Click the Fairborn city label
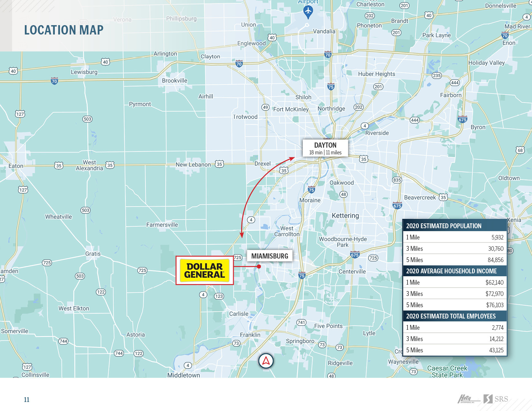Screen dimensions: 532x411 coord(451,95)
